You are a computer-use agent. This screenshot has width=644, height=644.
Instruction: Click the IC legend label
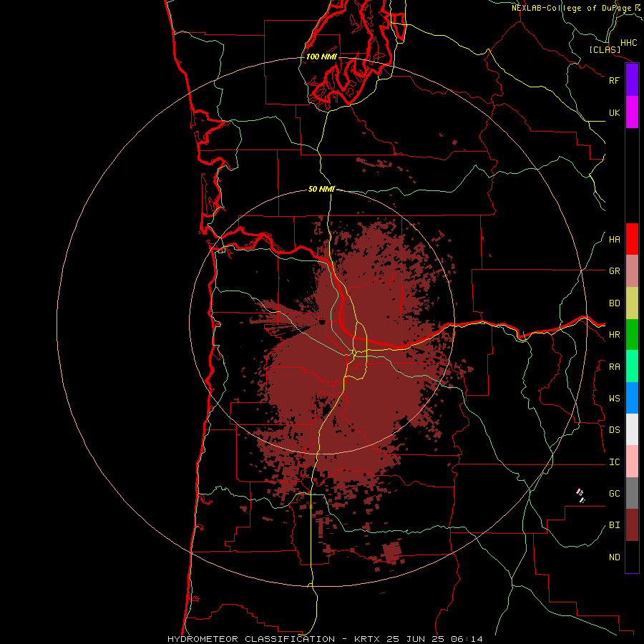(615, 462)
